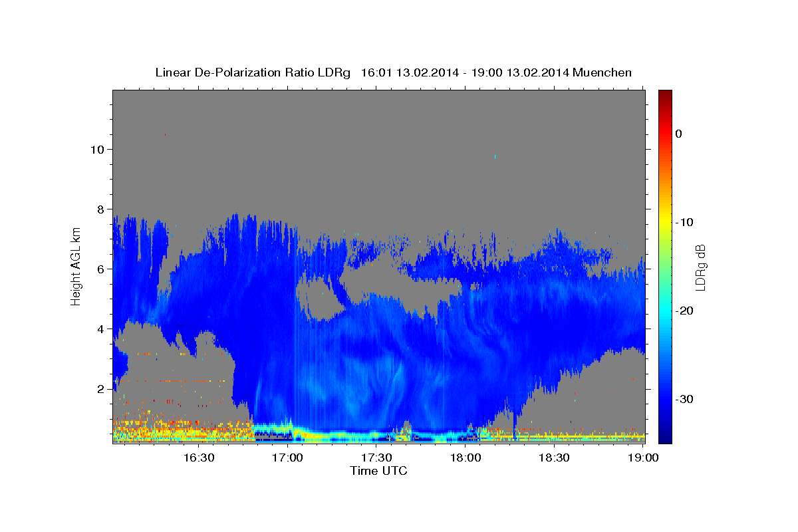
Task: Click the 'Height AGL km' axis title
Action: pyautogui.click(x=76, y=267)
